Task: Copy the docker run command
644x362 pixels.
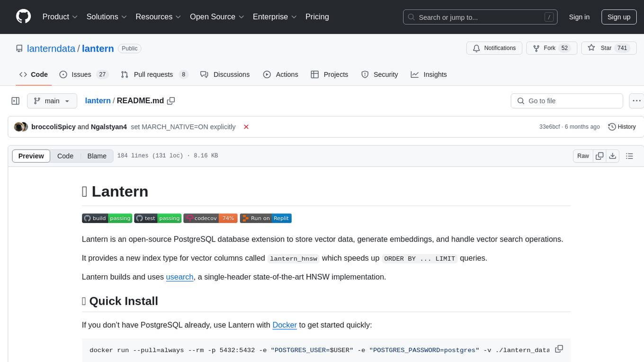Action: click(559, 349)
